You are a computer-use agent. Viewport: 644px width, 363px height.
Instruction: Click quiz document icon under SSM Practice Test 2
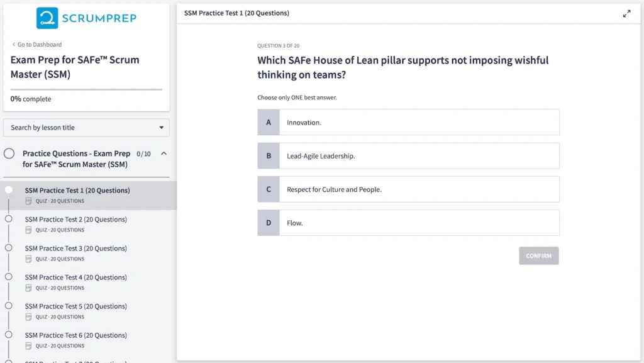tap(29, 230)
